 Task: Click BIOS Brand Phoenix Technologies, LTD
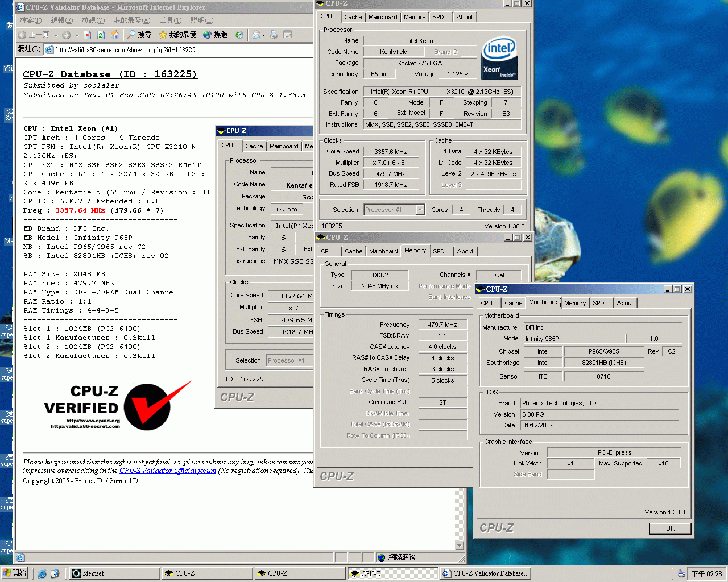599,403
